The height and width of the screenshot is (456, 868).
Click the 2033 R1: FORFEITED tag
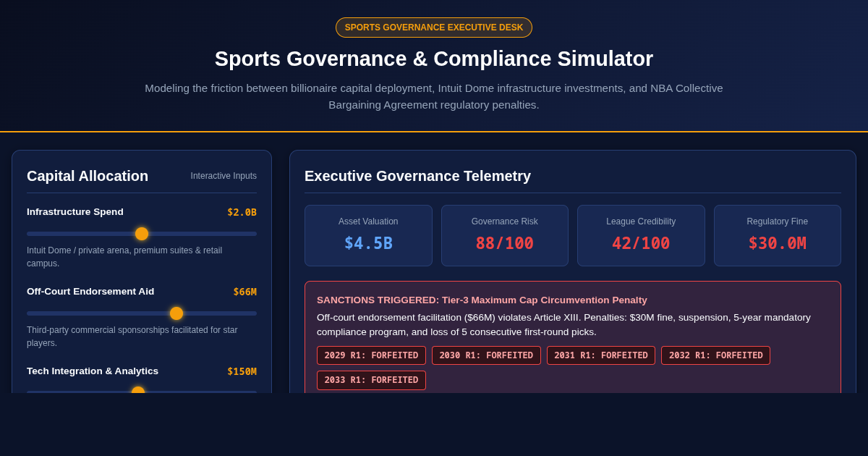[371, 380]
